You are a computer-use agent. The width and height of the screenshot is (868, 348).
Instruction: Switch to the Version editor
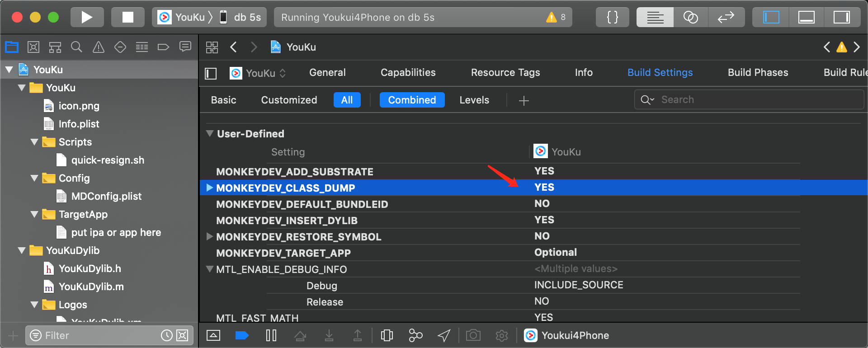pyautogui.click(x=726, y=17)
